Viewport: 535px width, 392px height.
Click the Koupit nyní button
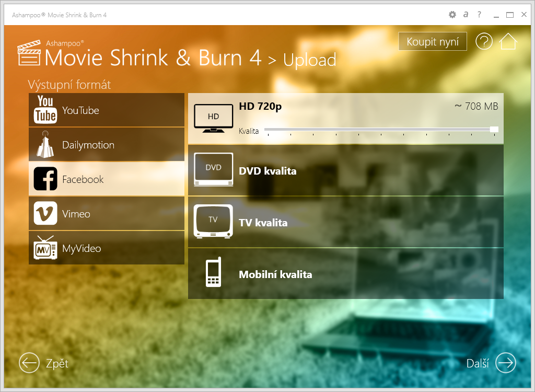click(x=432, y=42)
